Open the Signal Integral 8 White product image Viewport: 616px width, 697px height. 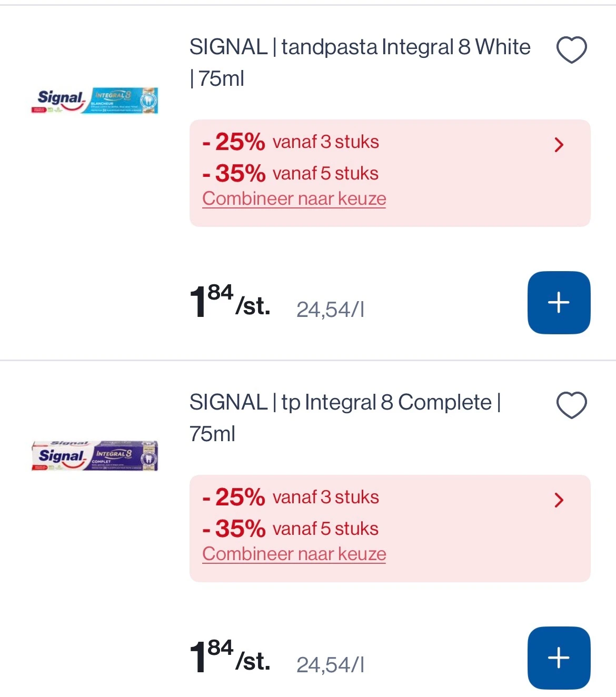click(x=95, y=100)
